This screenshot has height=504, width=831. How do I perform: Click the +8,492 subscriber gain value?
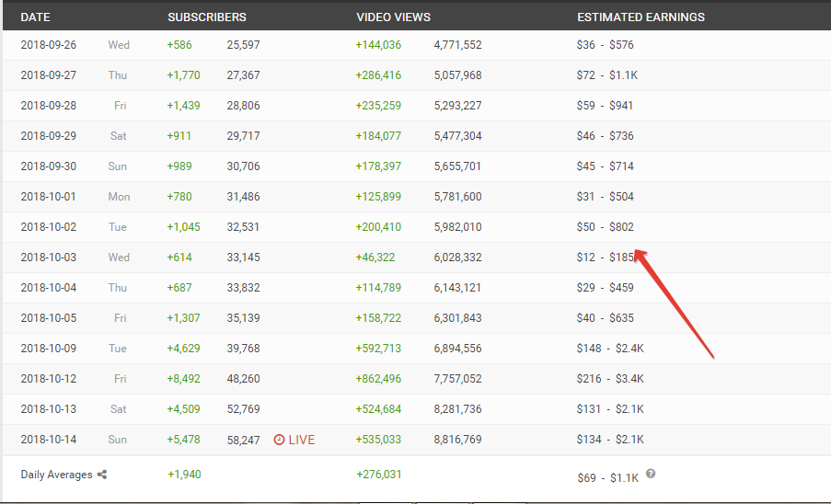pyautogui.click(x=183, y=379)
